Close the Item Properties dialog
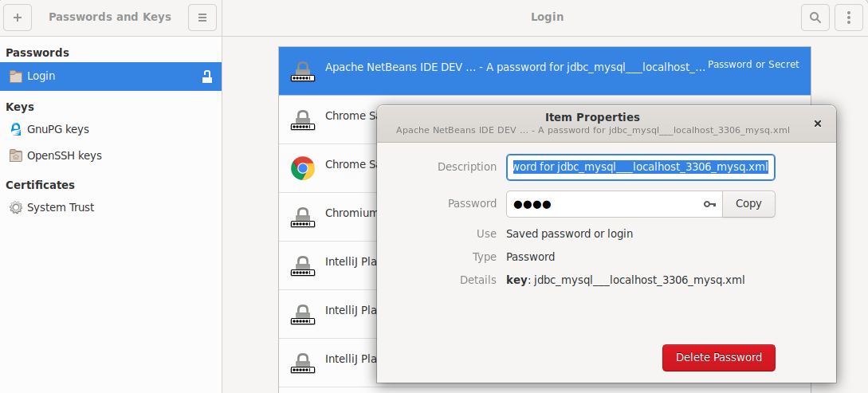The height and width of the screenshot is (393, 868). pos(818,124)
